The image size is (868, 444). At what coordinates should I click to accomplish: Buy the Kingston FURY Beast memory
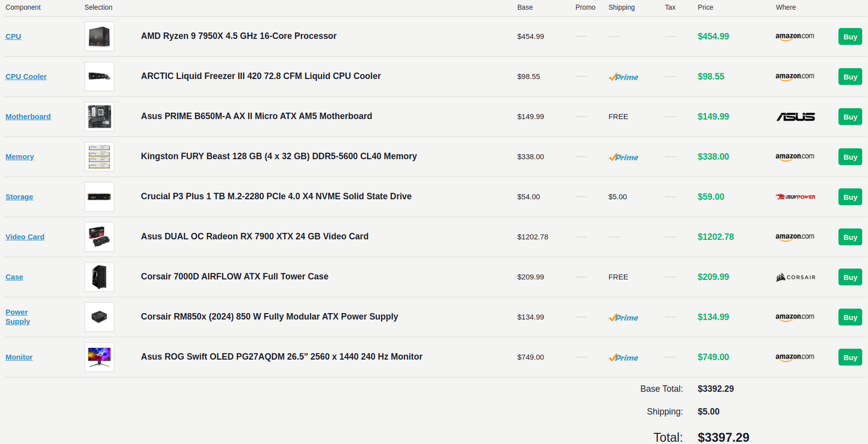850,157
